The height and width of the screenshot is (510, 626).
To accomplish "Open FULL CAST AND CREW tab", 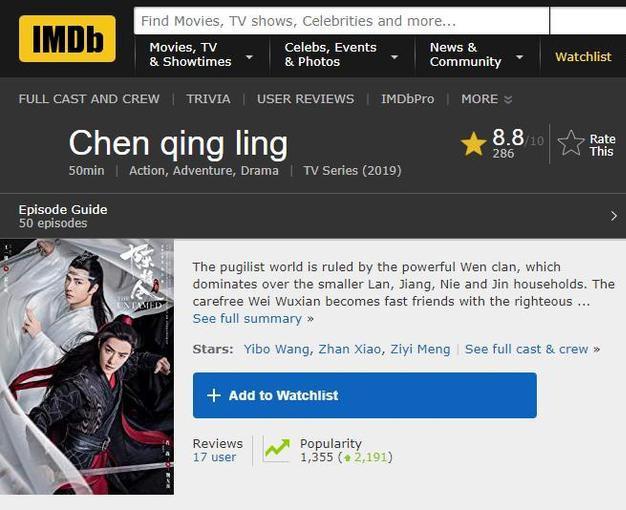I will [x=89, y=99].
